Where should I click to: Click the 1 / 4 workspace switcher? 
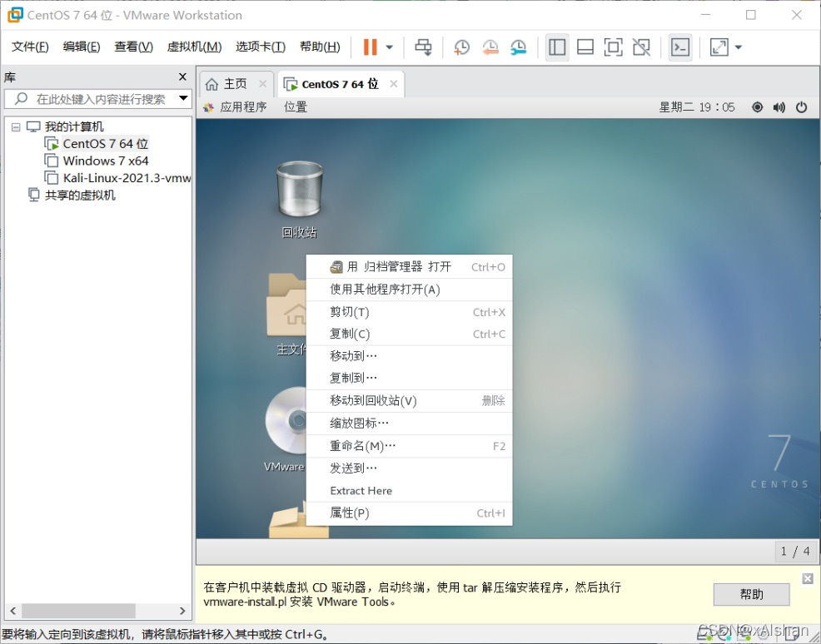(795, 551)
